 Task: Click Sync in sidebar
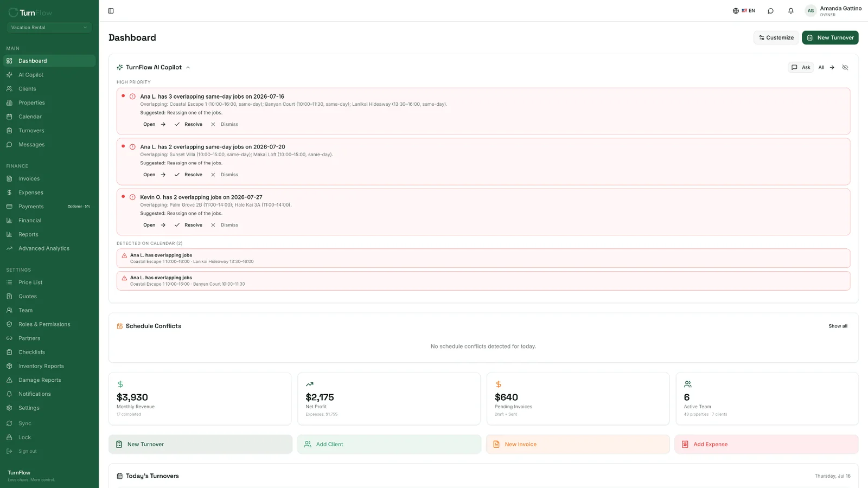pos(49,423)
